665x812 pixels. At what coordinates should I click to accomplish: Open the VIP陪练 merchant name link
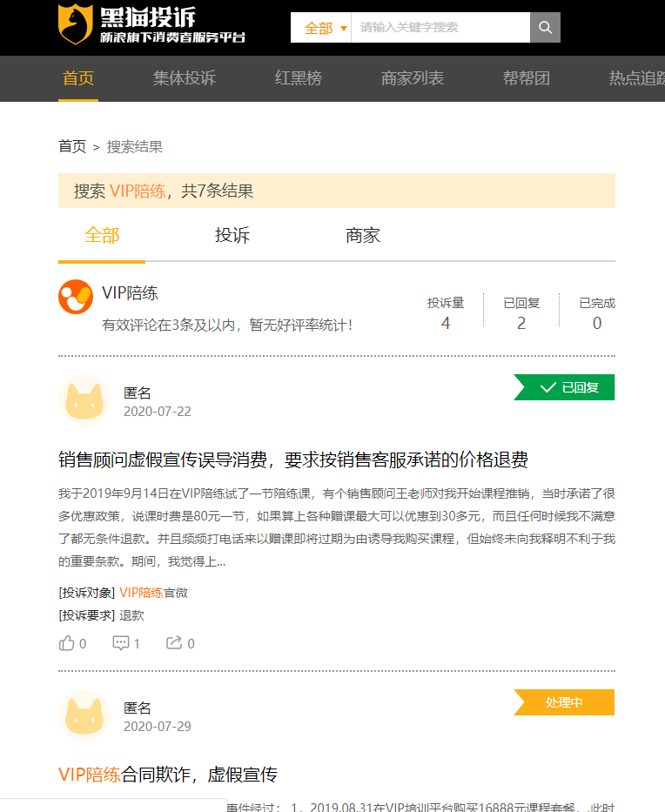click(x=130, y=293)
